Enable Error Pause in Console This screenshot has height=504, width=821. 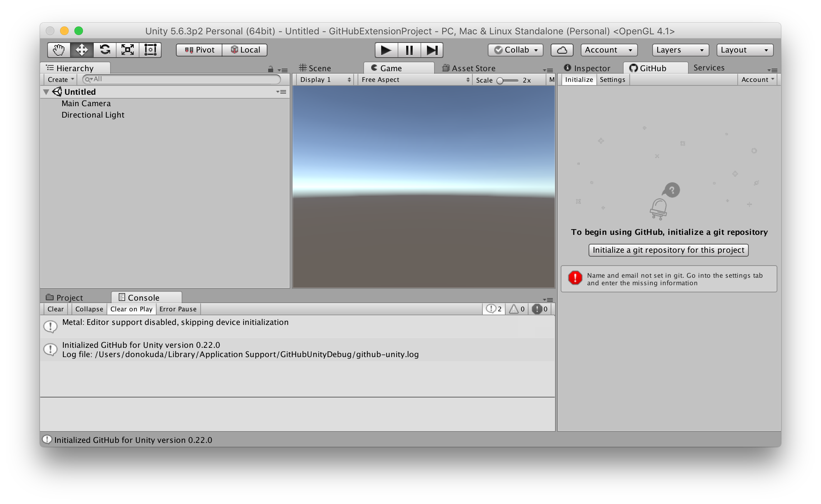178,309
